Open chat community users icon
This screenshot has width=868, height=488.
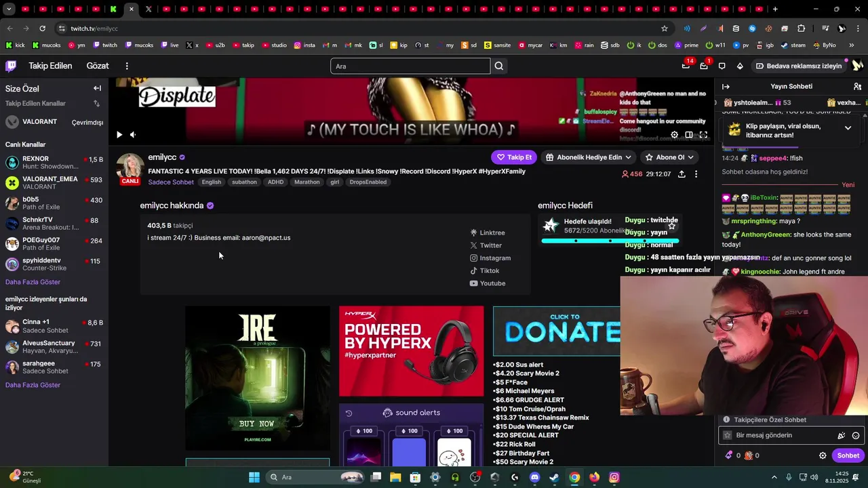(857, 87)
